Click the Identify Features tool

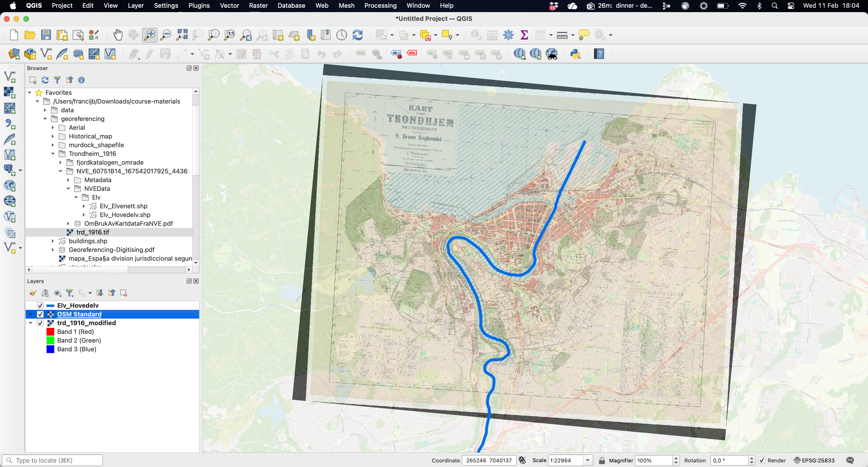click(476, 35)
